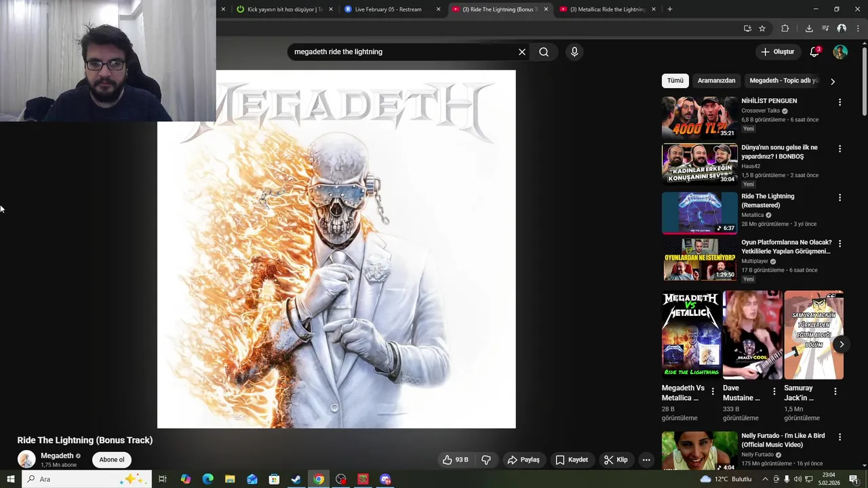Open Task View on the taskbar
The image size is (868, 488).
click(163, 479)
